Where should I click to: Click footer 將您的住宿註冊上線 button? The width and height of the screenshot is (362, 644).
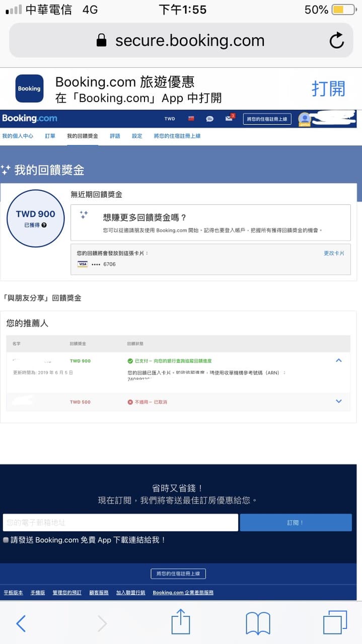tap(178, 574)
